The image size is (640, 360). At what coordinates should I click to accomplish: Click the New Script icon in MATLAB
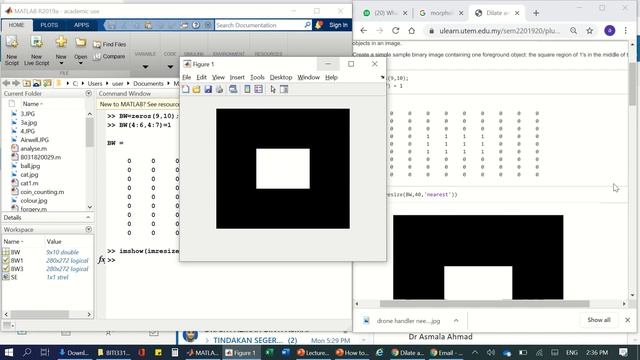[x=12, y=42]
